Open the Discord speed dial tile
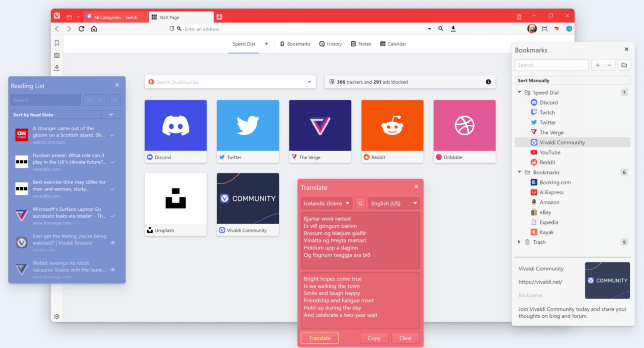644x348 pixels. [x=176, y=131]
